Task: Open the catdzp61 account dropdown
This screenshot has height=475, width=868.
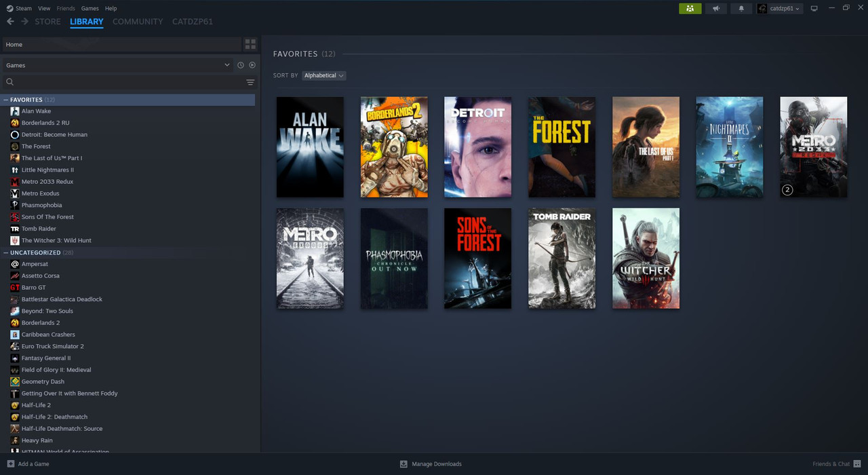Action: (779, 8)
